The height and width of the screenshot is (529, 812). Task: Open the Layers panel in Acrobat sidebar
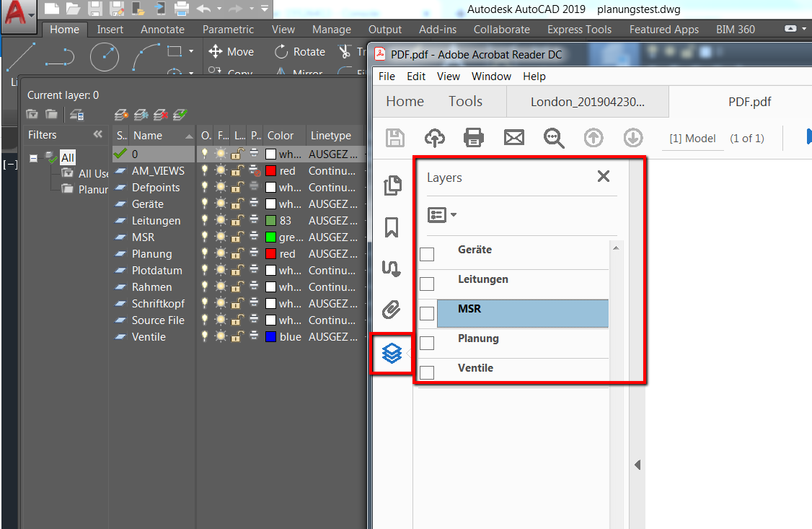click(392, 354)
